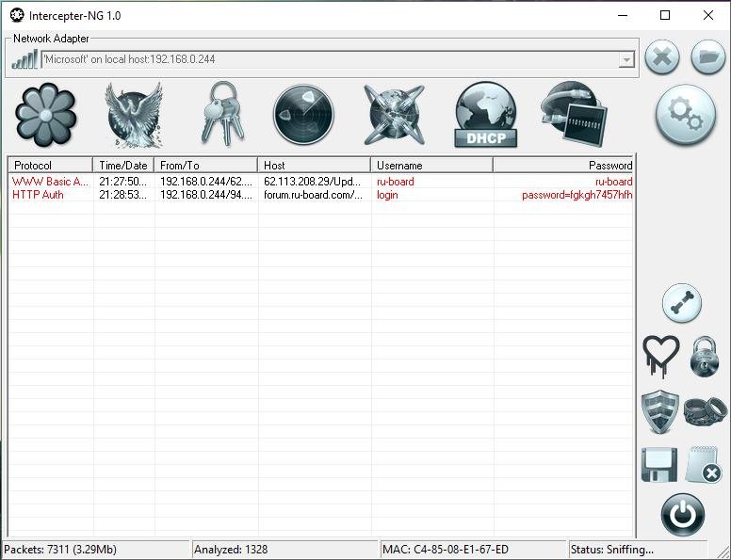731x560 pixels.
Task: Open a pcap file with the folder icon
Action: (x=708, y=57)
